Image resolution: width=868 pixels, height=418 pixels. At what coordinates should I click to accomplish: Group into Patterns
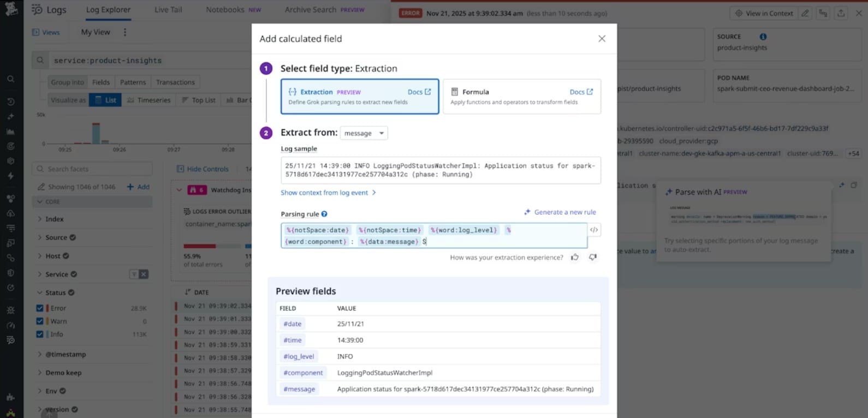(133, 82)
